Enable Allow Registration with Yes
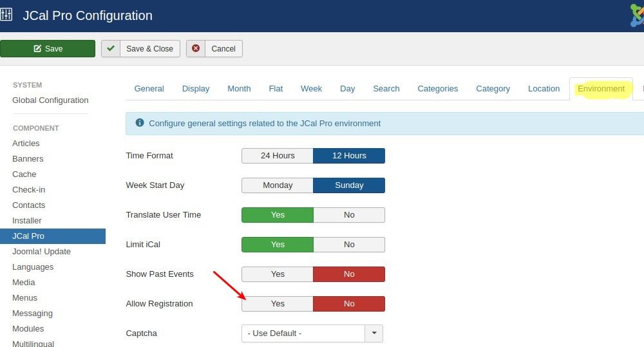The width and height of the screenshot is (644, 347). tap(278, 303)
